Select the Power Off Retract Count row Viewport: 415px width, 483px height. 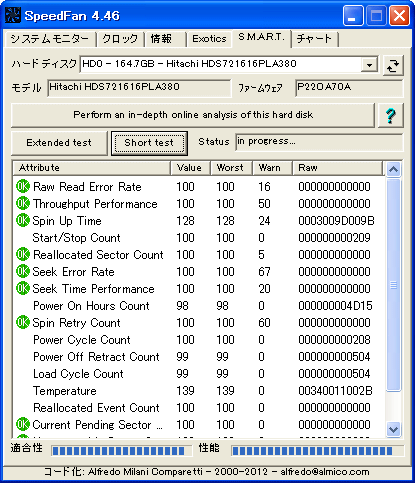pyautogui.click(x=199, y=357)
